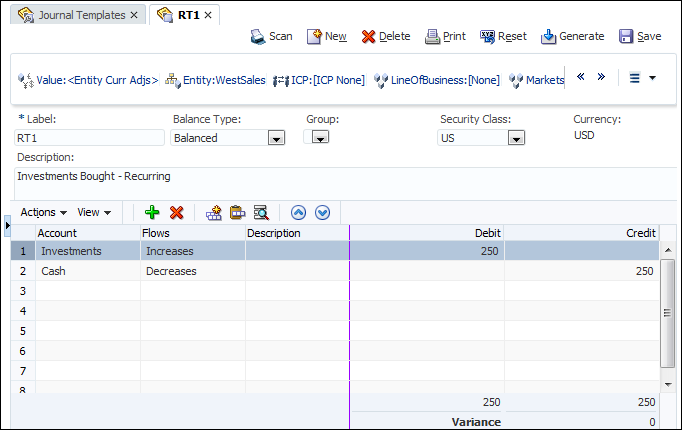Save the RT1 template
682x430 pixels.
pos(640,37)
